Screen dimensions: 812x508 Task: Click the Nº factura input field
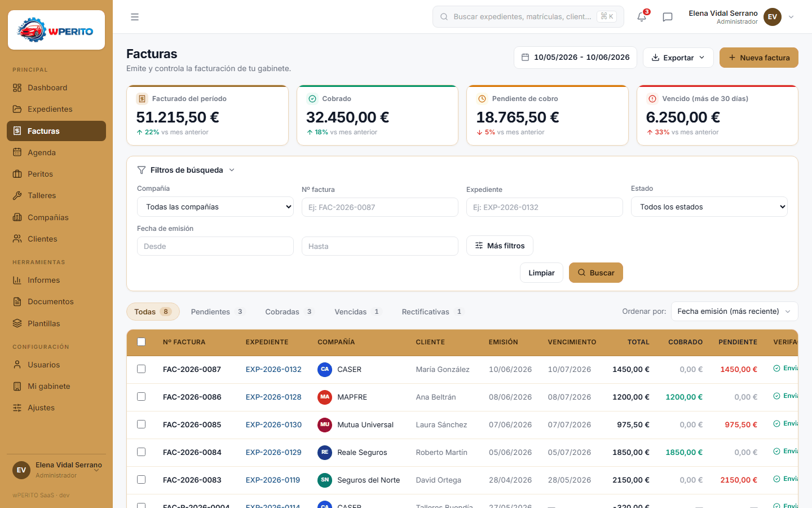coord(380,207)
